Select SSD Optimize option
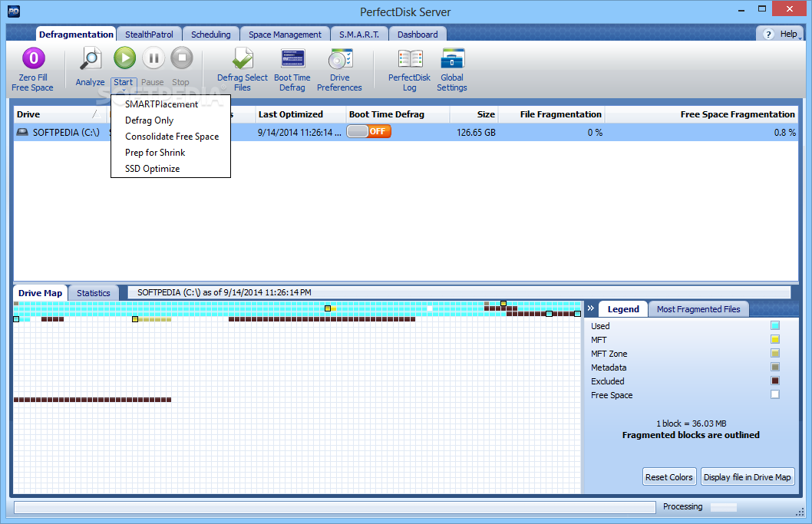The width and height of the screenshot is (812, 524). [152, 168]
